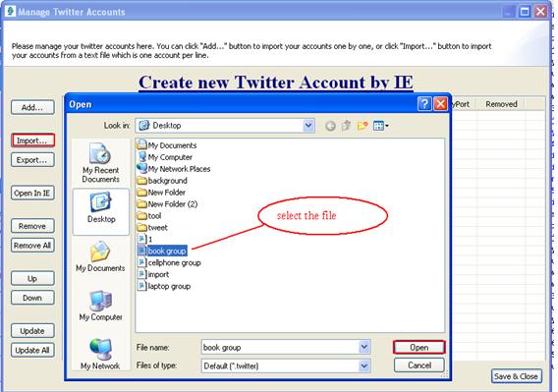Click the Up One Level folder icon

pyautogui.click(x=346, y=126)
